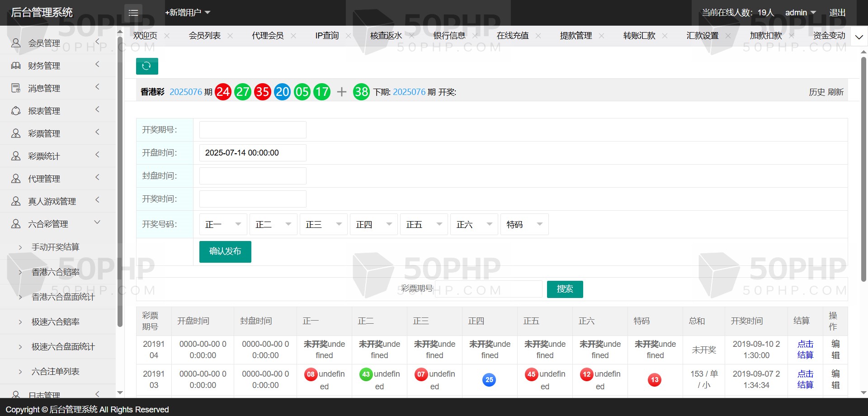Switch to the 提款管理 tab
This screenshot has height=416, width=868.
point(576,36)
